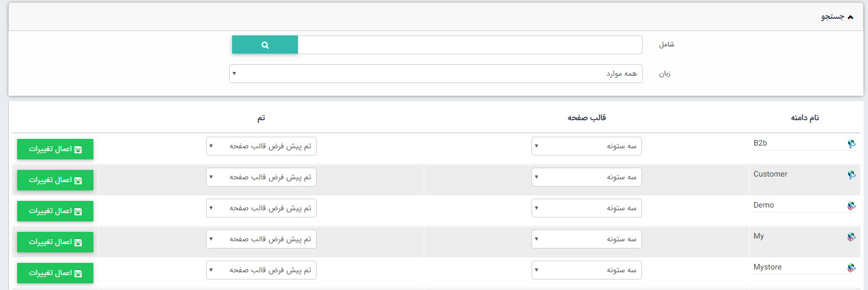
Task: Click the teal search magnifier button
Action: click(265, 45)
